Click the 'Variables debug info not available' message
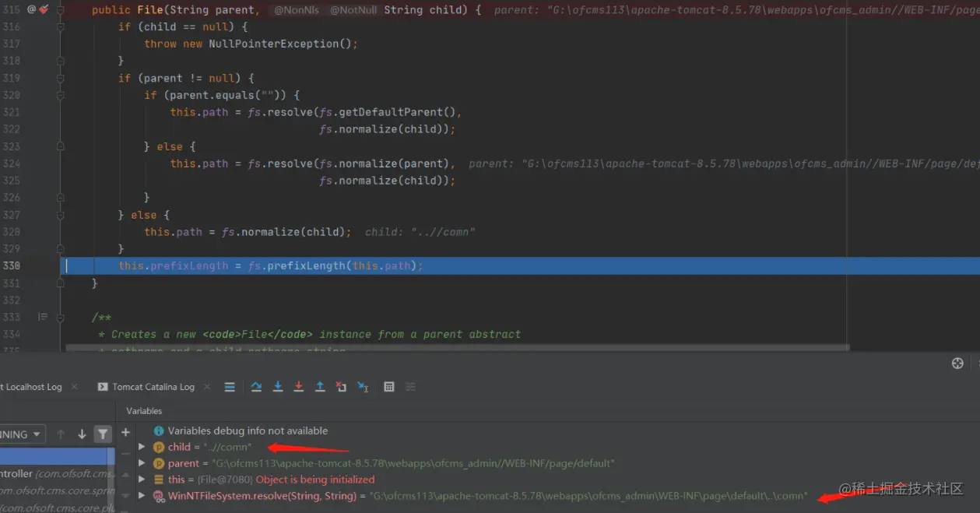The height and width of the screenshot is (513, 980). [x=248, y=430]
